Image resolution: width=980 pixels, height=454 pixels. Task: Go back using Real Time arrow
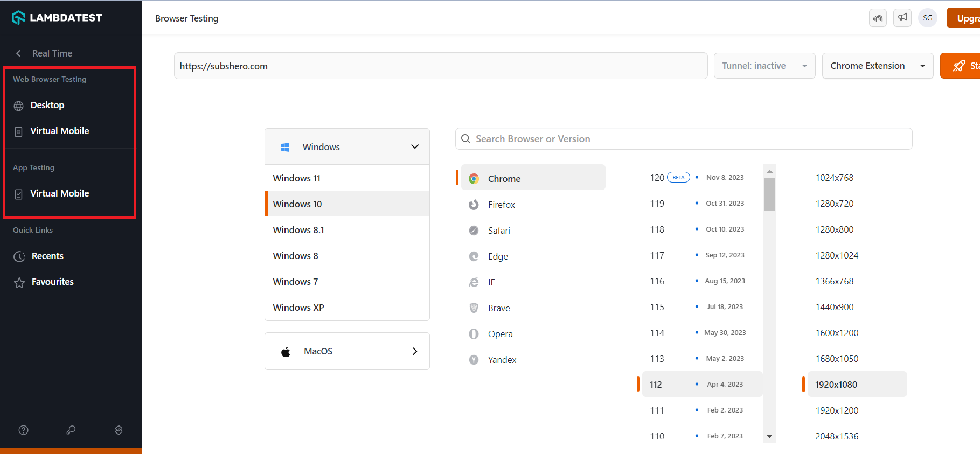click(19, 53)
